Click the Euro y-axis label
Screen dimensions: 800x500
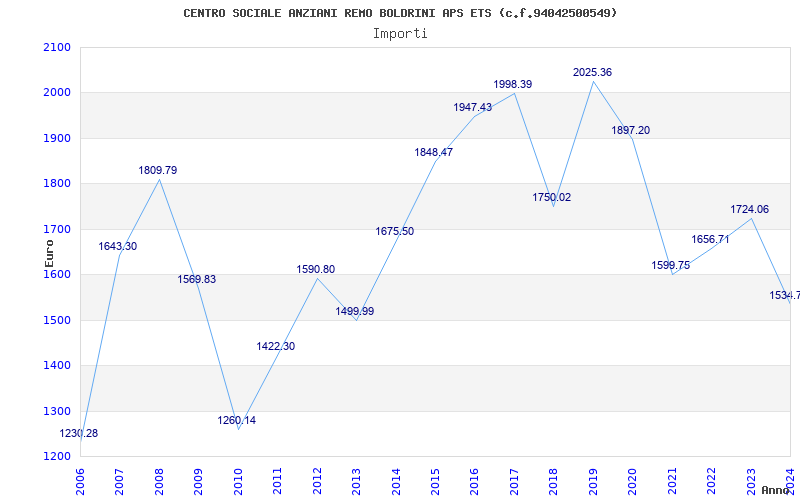coord(49,253)
